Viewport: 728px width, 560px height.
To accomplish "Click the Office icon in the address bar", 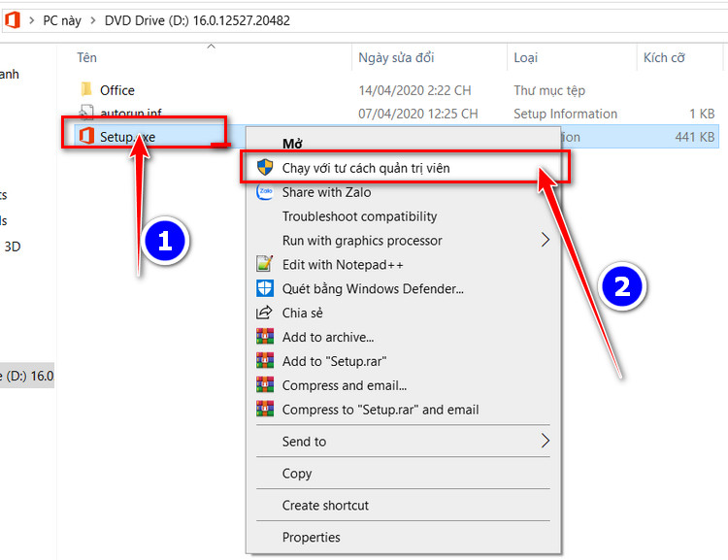I will (x=12, y=20).
